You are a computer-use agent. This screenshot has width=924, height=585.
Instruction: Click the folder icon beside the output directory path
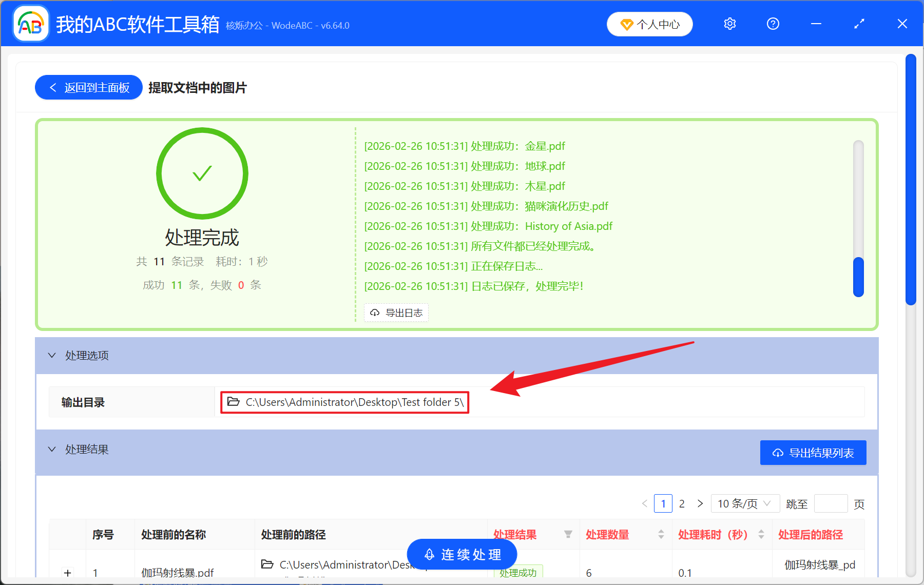[x=232, y=402]
